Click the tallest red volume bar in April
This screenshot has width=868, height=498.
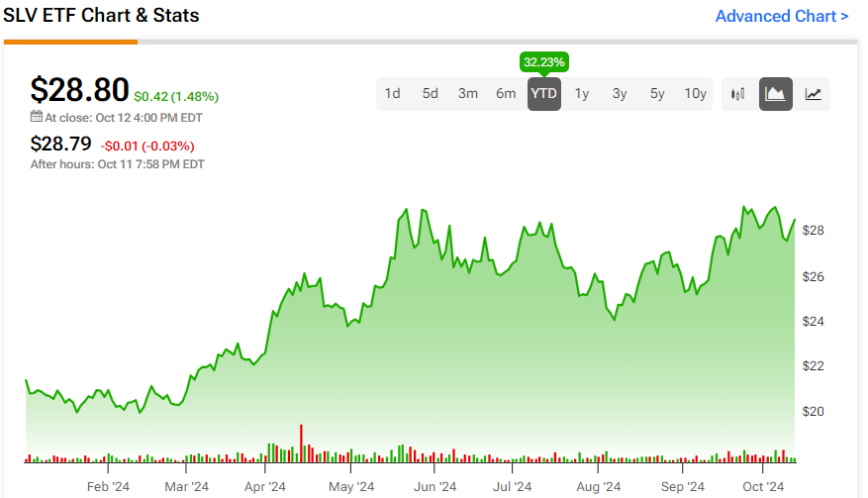click(301, 444)
